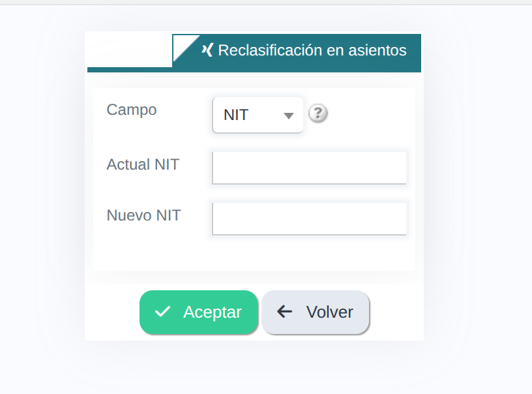This screenshot has height=394, width=532.
Task: Click the Nuevo NIT label
Action: coord(143,215)
